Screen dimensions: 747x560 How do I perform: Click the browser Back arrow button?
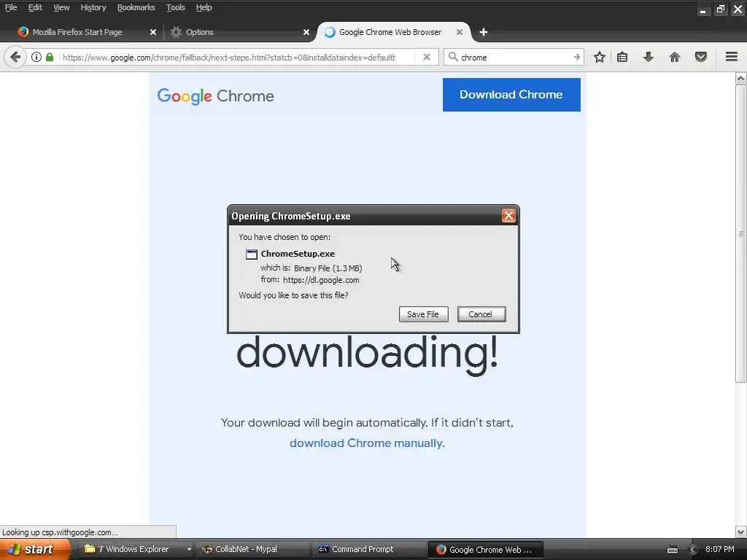(15, 57)
